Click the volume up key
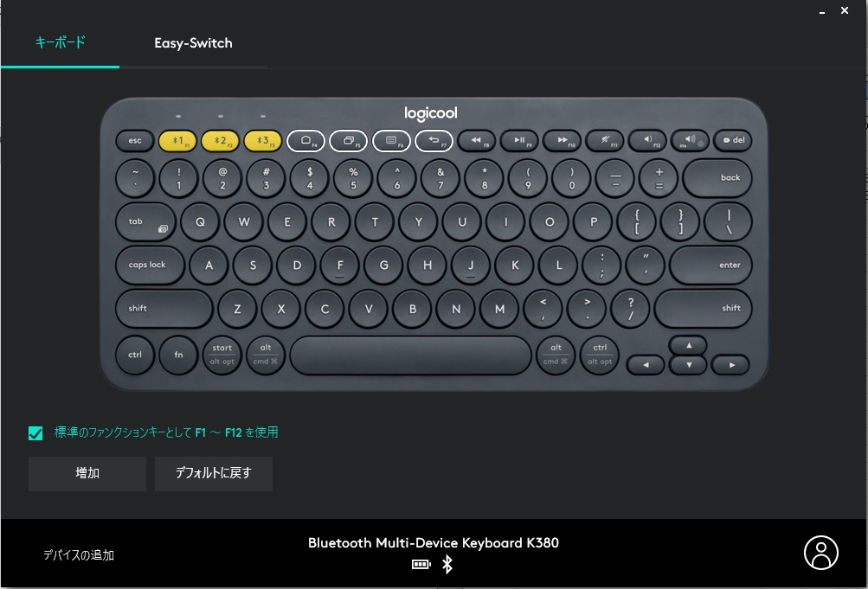868x589 pixels. click(691, 141)
